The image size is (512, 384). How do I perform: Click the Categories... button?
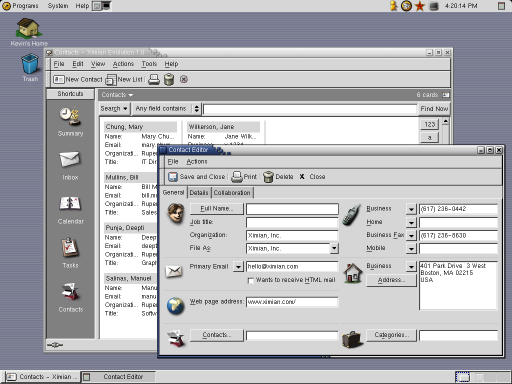pos(391,335)
